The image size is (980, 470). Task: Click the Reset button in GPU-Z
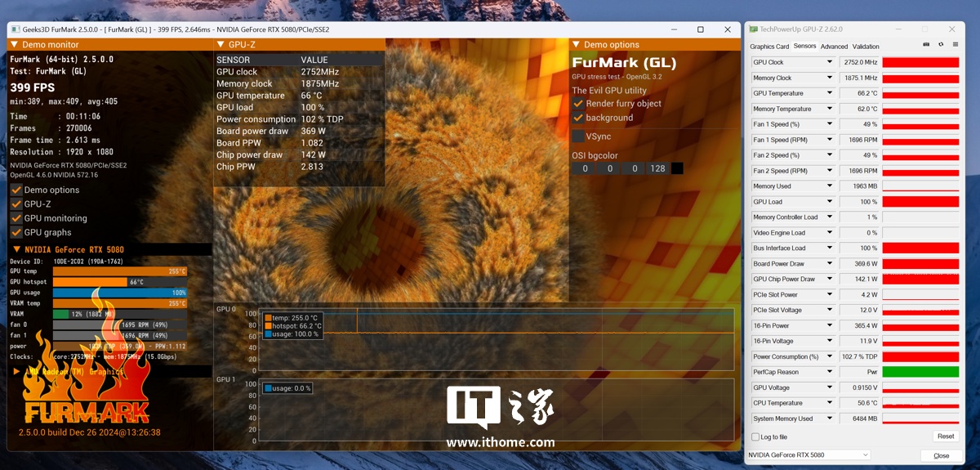pos(946,436)
